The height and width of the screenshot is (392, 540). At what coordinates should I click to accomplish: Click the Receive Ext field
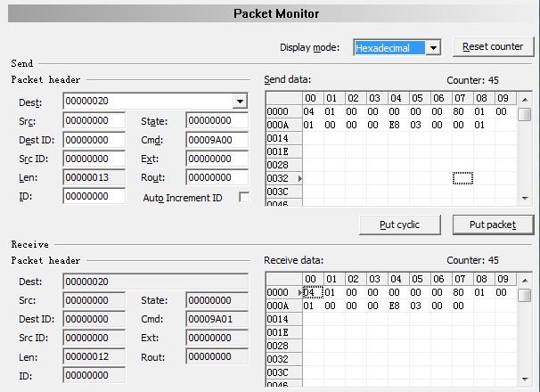217,338
